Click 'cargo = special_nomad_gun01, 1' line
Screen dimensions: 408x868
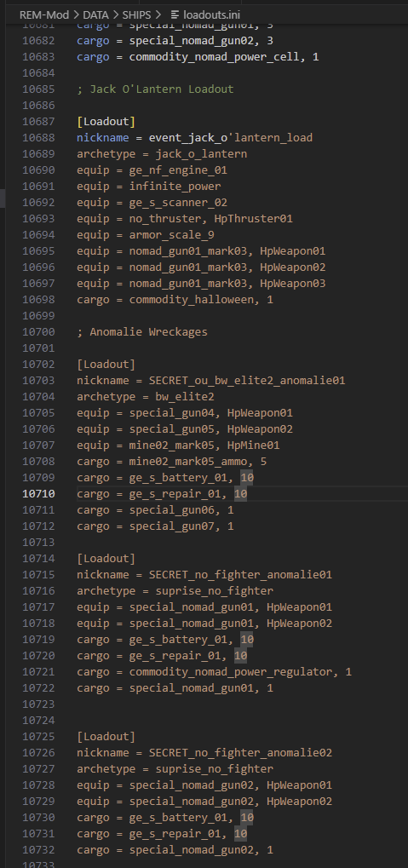pyautogui.click(x=175, y=688)
